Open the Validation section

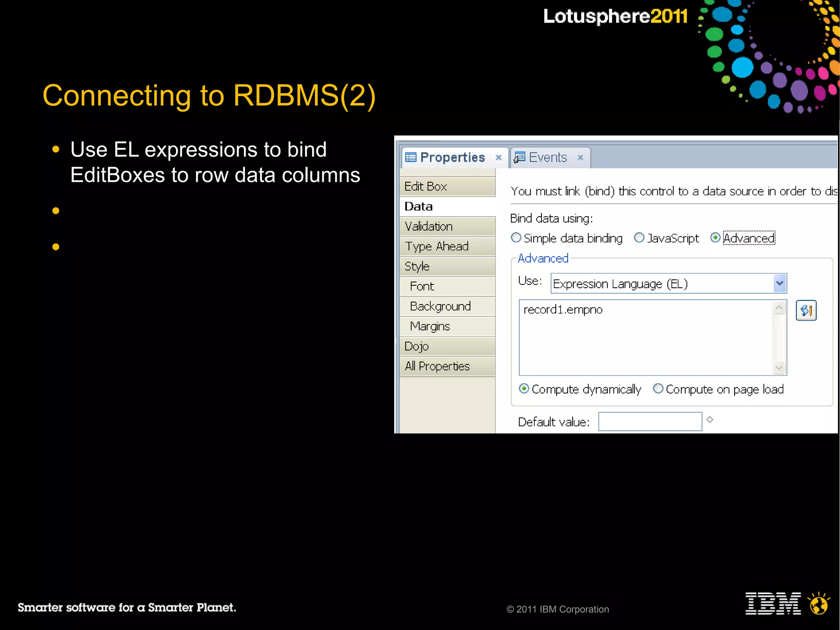tap(447, 227)
